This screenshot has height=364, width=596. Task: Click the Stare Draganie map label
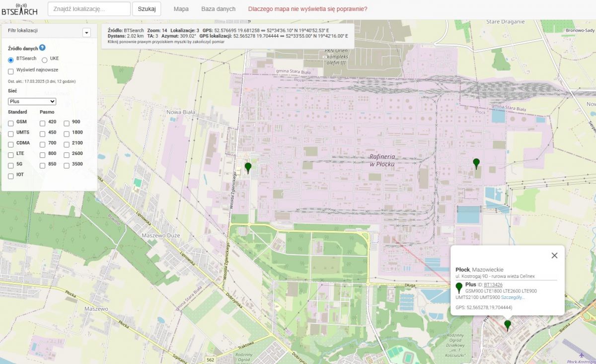[x=506, y=21]
